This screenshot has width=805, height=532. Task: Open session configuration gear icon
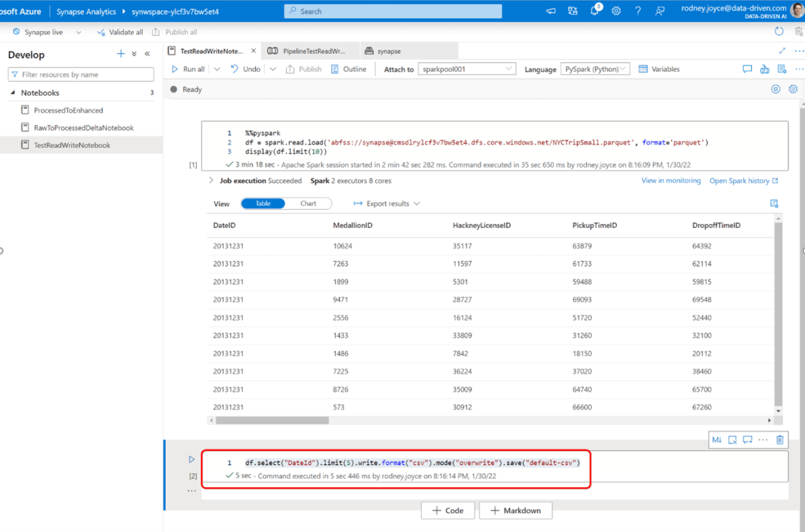pos(793,89)
